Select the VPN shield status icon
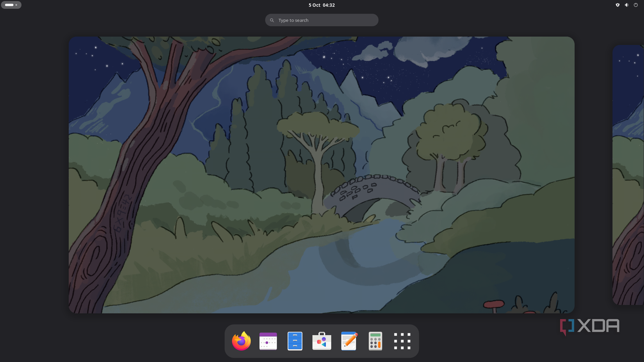This screenshot has height=362, width=644. pyautogui.click(x=617, y=5)
